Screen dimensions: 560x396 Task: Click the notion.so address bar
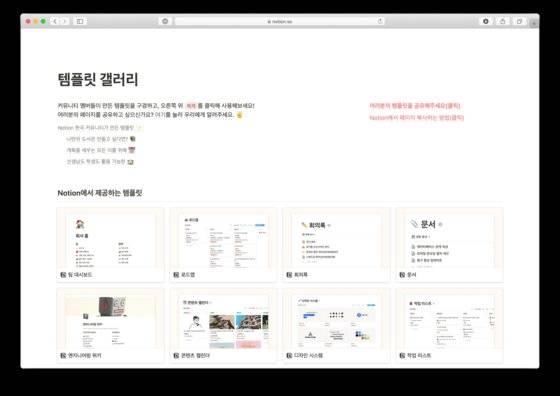click(279, 21)
